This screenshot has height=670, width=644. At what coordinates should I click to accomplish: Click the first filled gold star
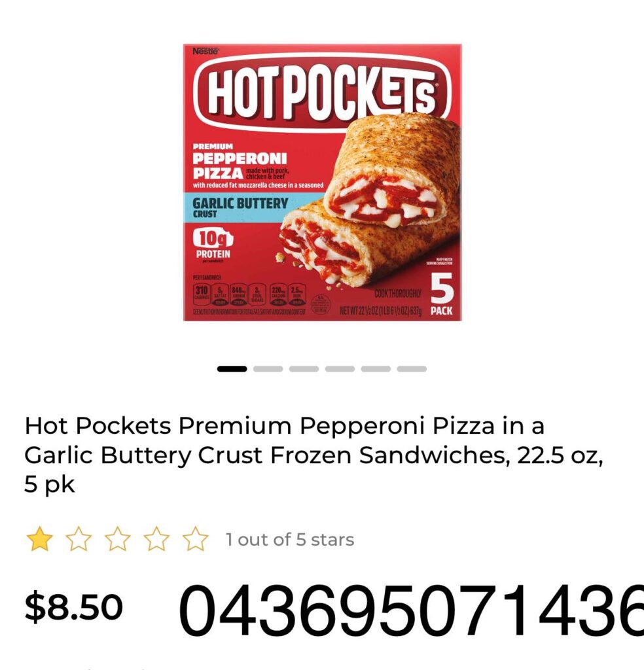click(39, 539)
